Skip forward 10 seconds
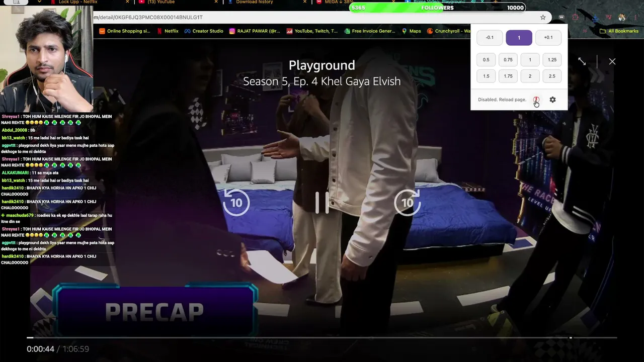 [x=407, y=203]
